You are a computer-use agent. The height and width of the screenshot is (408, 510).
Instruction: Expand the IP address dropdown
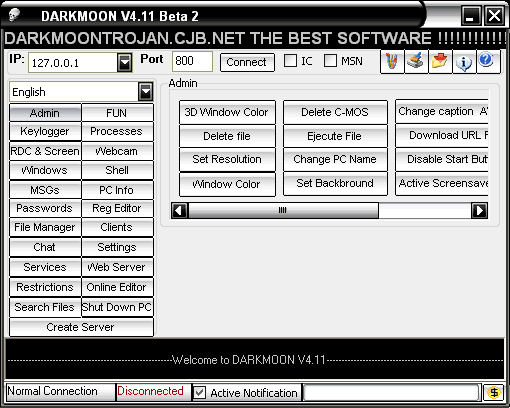125,62
